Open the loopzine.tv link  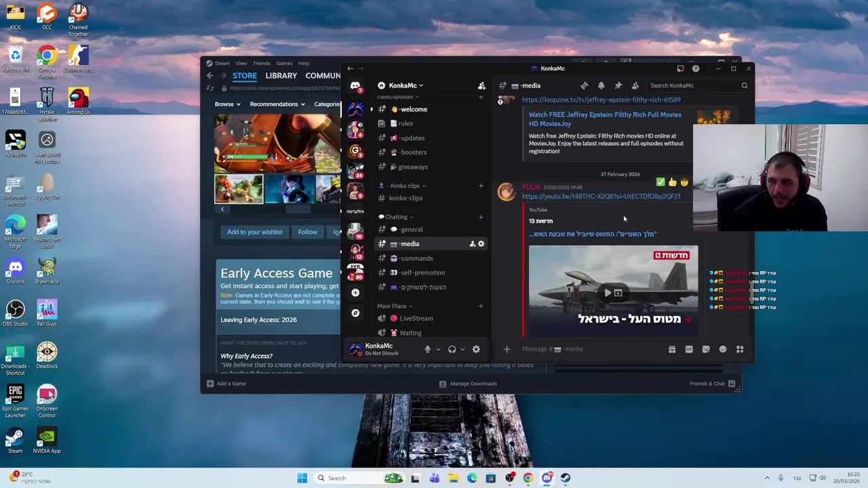click(601, 100)
